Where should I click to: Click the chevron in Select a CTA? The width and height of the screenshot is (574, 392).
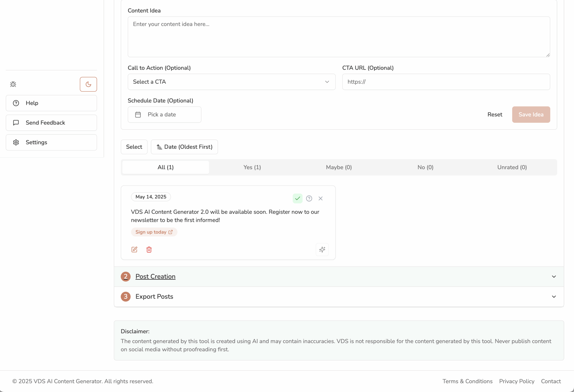pos(327,82)
